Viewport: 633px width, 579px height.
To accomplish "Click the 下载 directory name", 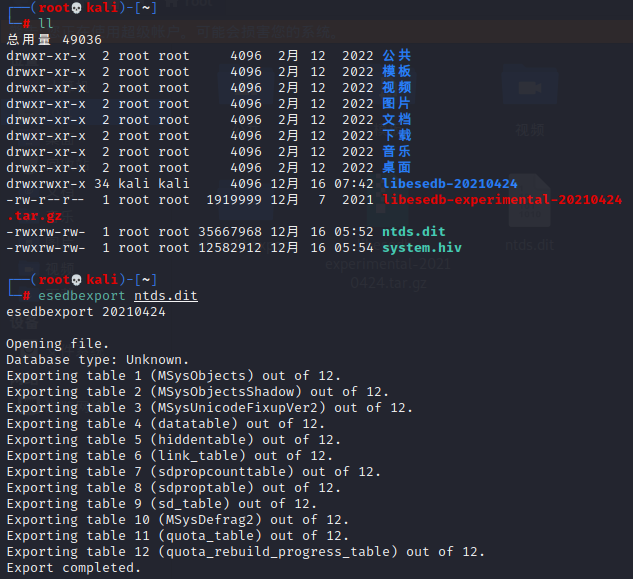I will coord(396,135).
